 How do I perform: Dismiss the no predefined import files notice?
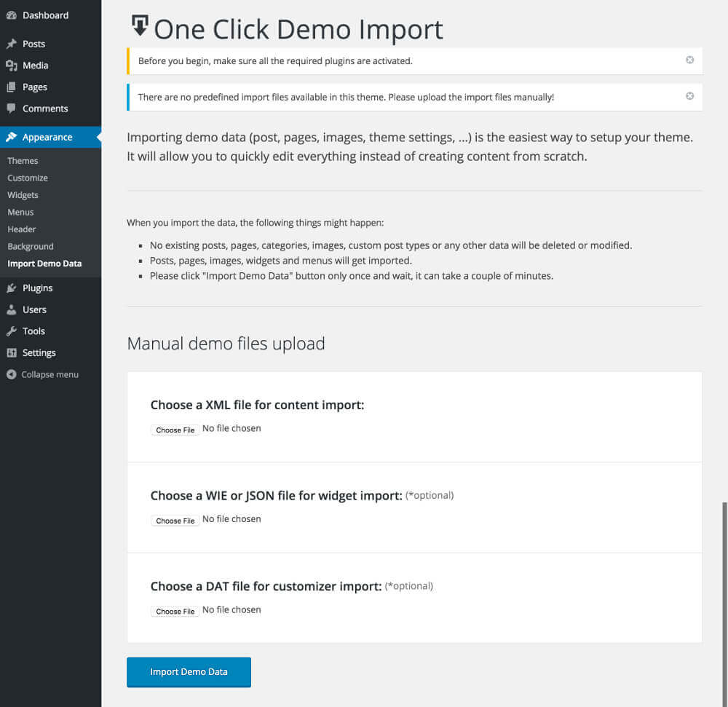pos(690,96)
